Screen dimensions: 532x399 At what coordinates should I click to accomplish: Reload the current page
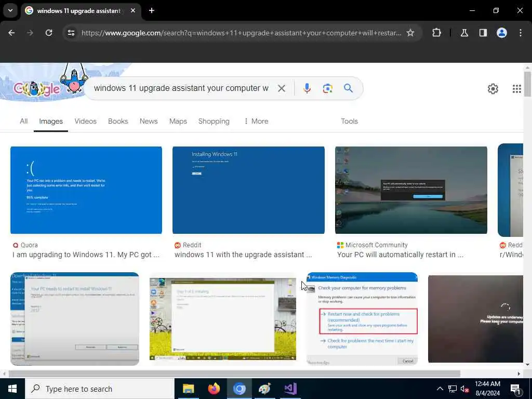tap(49, 33)
